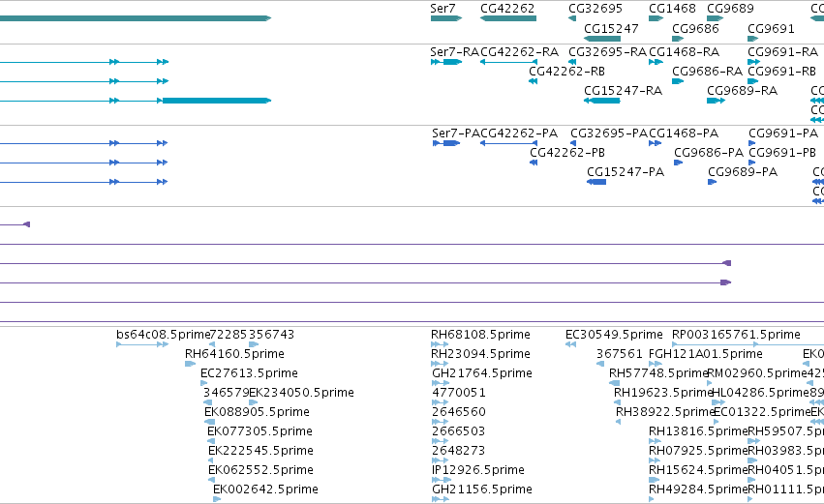Open the CG15247 gene label

coord(611,28)
